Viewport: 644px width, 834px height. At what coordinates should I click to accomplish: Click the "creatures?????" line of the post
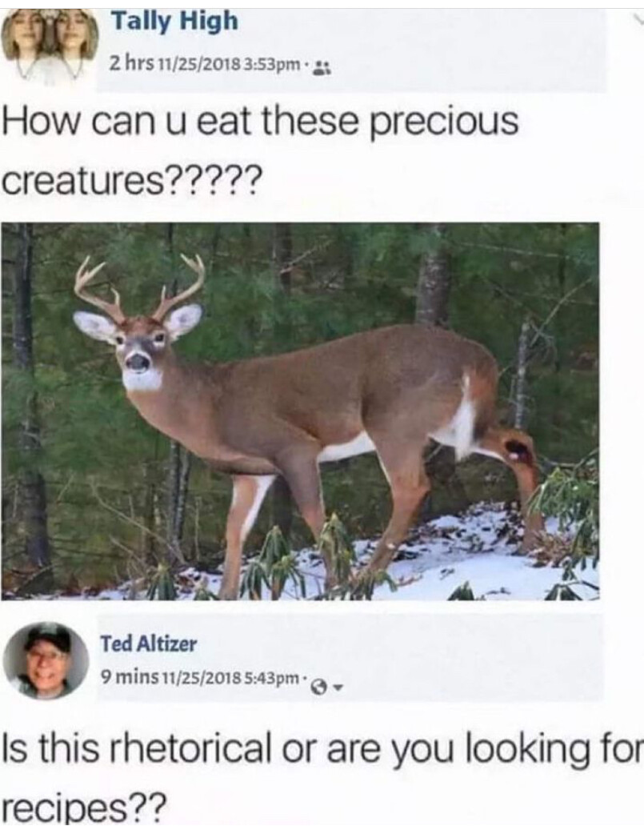tap(132, 182)
